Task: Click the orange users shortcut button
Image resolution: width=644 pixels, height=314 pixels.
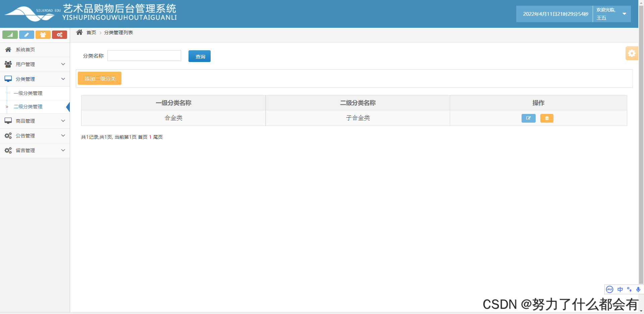Action: [43, 35]
